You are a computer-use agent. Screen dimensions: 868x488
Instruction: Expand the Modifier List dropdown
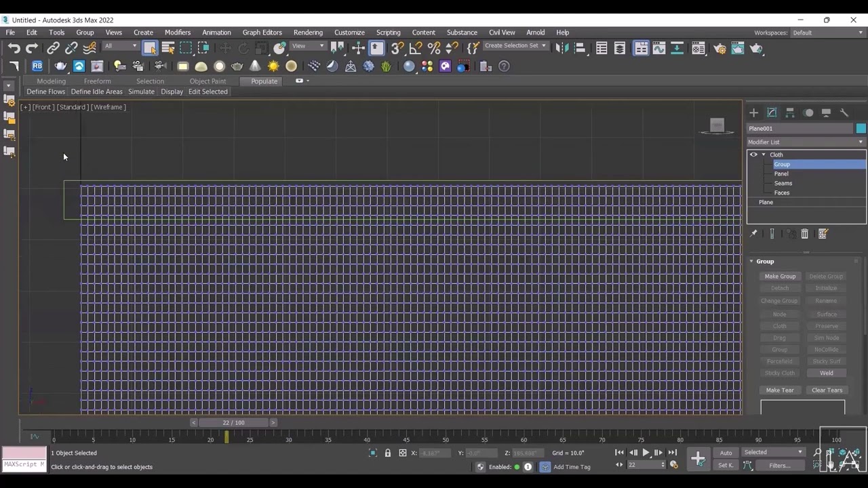click(806, 142)
